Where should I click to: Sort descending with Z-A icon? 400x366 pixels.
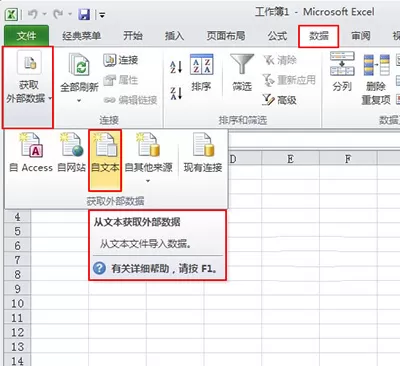pyautogui.click(x=176, y=93)
